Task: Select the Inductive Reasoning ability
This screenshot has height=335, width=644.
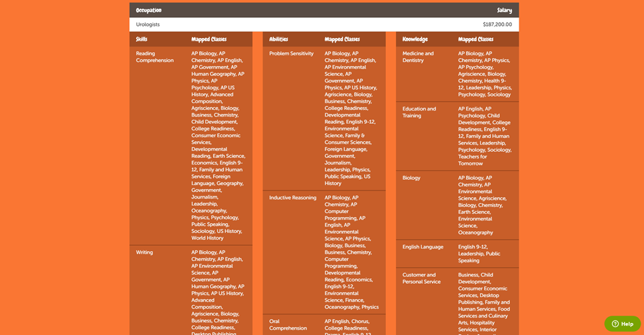Action: pos(293,198)
